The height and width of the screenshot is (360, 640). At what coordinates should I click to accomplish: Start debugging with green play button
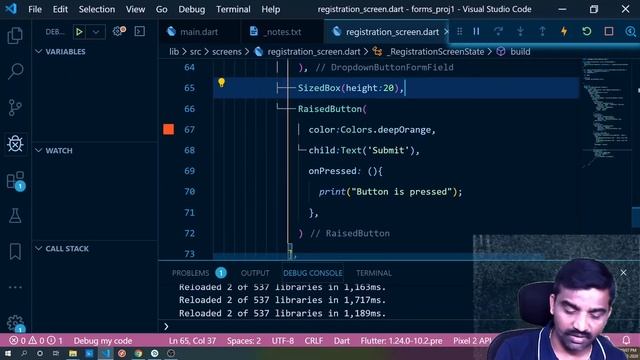(79, 32)
